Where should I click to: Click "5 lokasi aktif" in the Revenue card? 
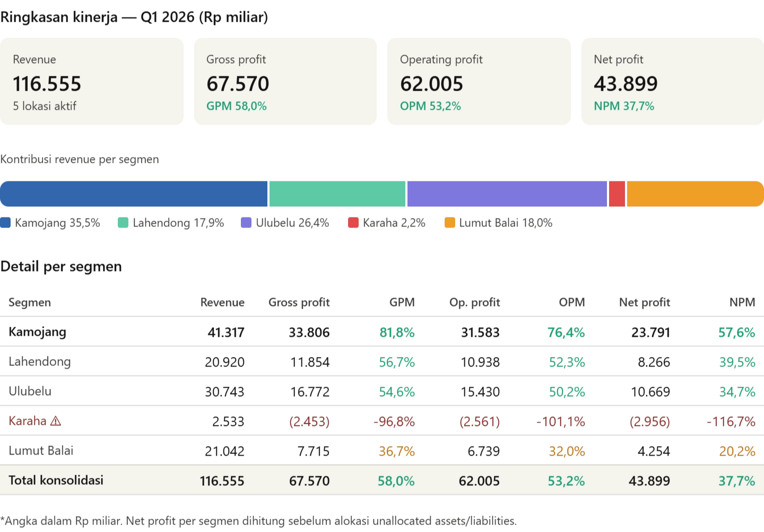45,106
